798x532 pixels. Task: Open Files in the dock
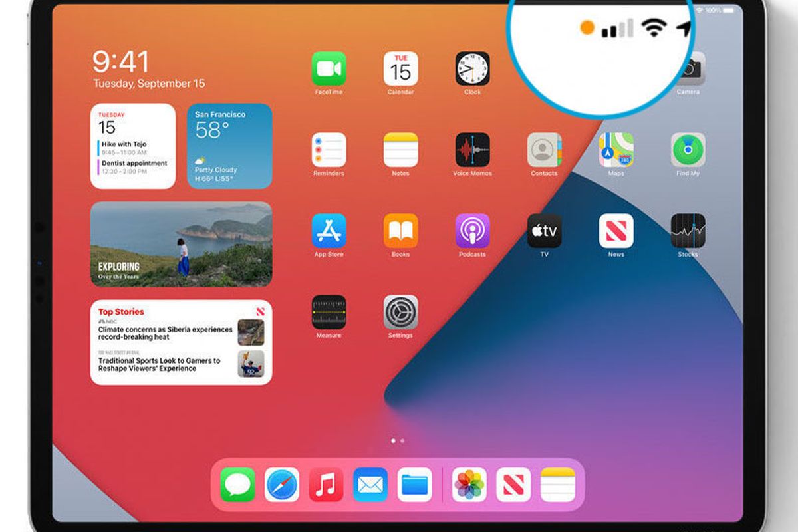pos(415,485)
